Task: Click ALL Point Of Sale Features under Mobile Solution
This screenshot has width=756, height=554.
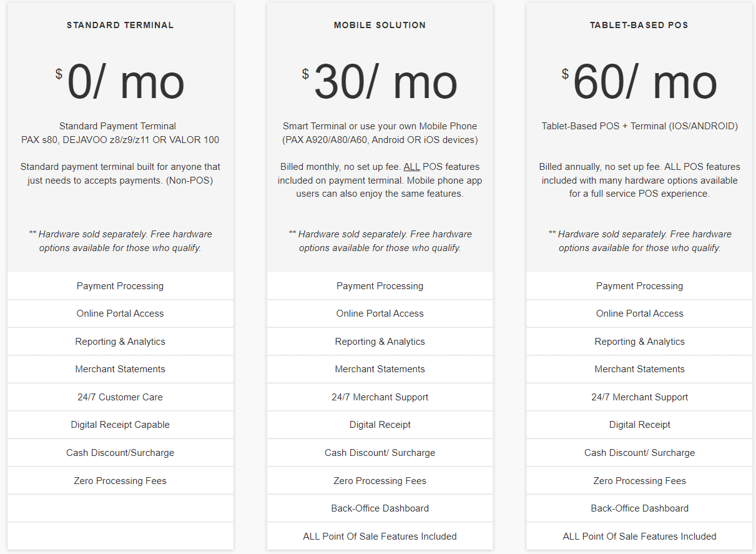Action: click(380, 537)
